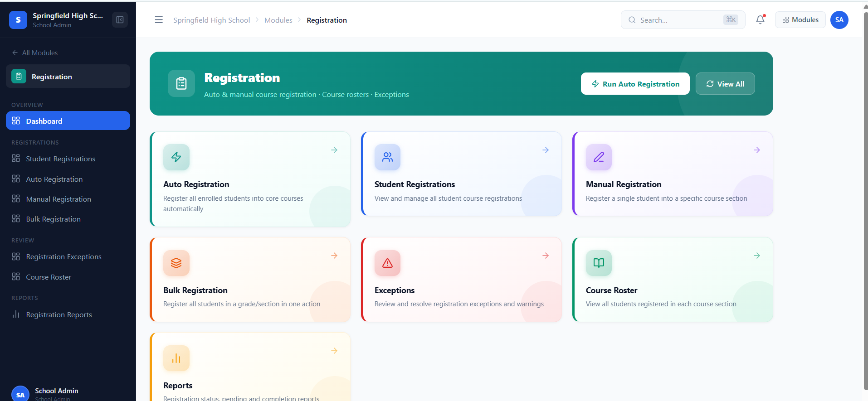Image resolution: width=868 pixels, height=401 pixels.
Task: Click the search magnifier icon
Action: coord(632,20)
